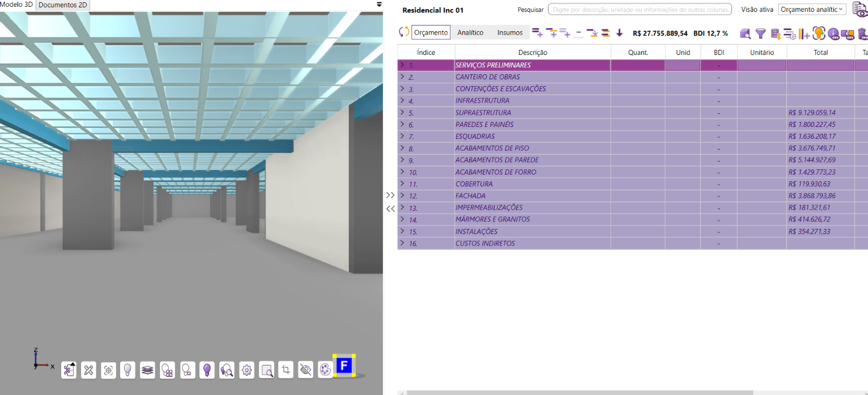Image resolution: width=868 pixels, height=395 pixels.
Task: Click the target focus icon in 3D toolbar
Action: point(109,370)
